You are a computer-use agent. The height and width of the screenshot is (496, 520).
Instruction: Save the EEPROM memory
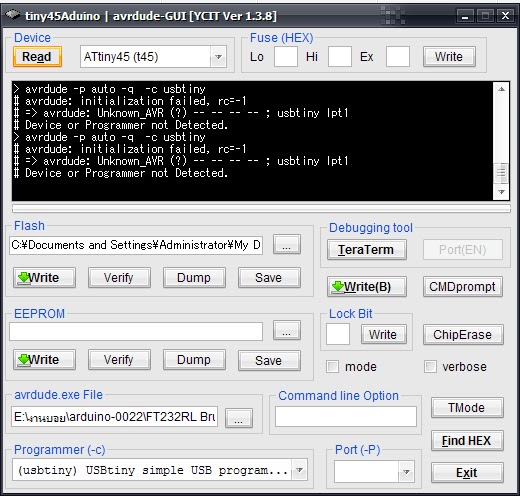[269, 360]
